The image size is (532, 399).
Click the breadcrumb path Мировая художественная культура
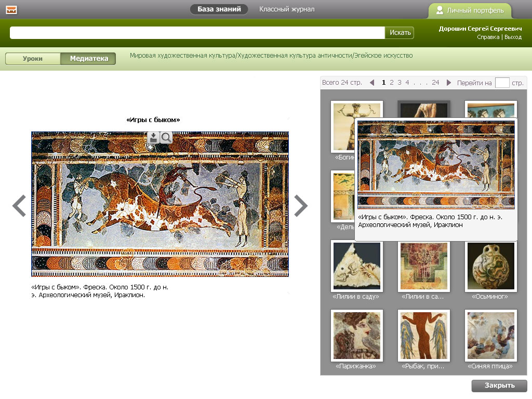pos(182,56)
